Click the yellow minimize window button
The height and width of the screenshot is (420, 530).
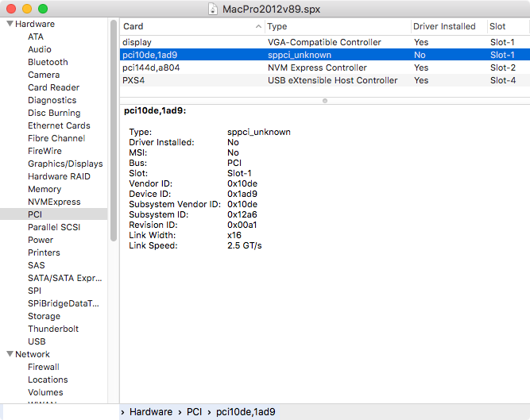click(x=27, y=9)
